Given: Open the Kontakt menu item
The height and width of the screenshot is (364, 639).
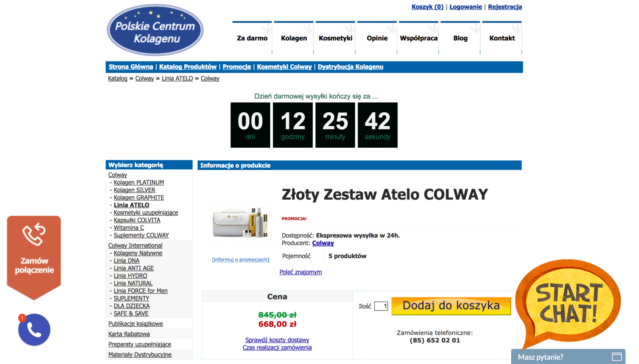Looking at the screenshot, I should coord(502,38).
